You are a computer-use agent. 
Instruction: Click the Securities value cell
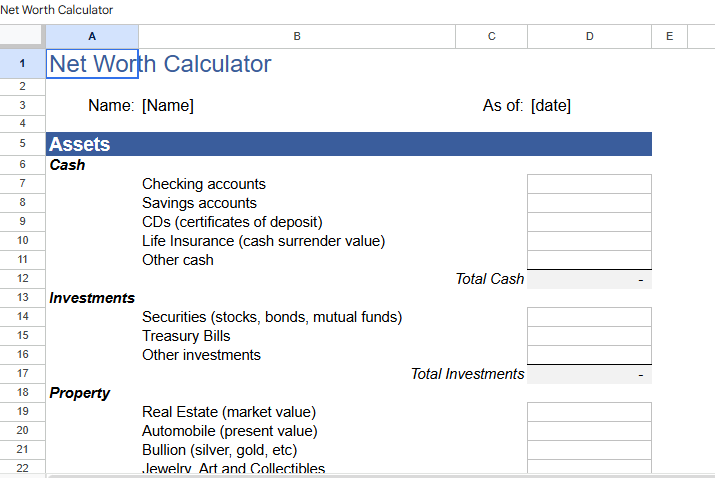[590, 317]
